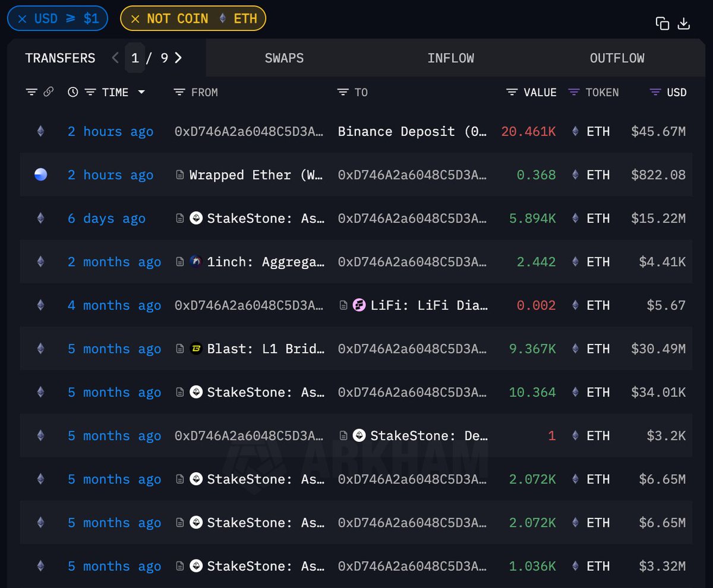
Task: Click StakeStone logo on the 10.364 row
Action: pos(196,392)
